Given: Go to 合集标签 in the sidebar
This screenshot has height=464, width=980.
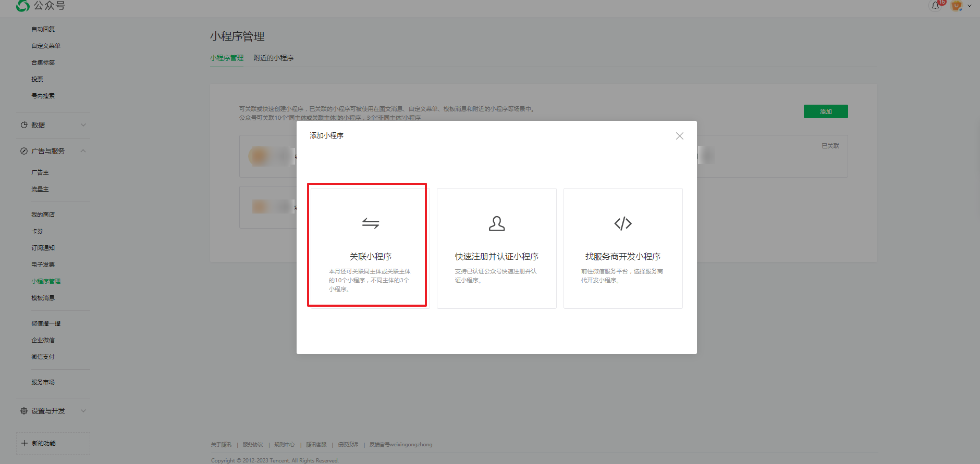Looking at the screenshot, I should 43,62.
